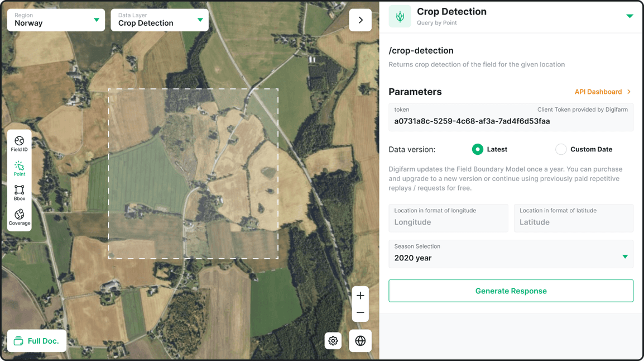Collapse the Crop Detection panel header
The image size is (644, 361).
tap(629, 16)
